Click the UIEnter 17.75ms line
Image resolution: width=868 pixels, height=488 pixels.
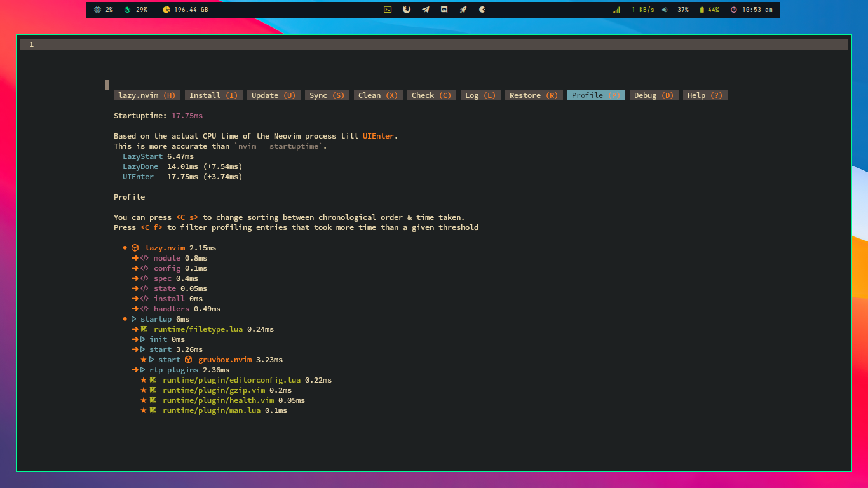click(x=182, y=177)
